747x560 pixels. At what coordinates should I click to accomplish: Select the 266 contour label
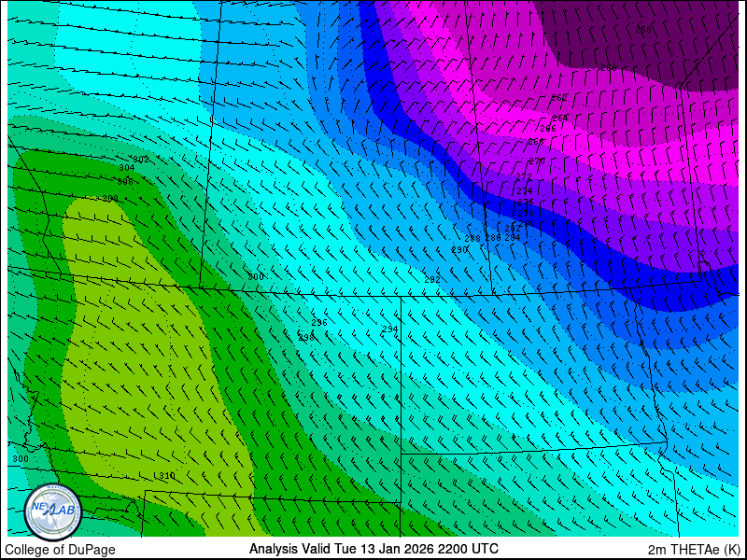(x=548, y=129)
